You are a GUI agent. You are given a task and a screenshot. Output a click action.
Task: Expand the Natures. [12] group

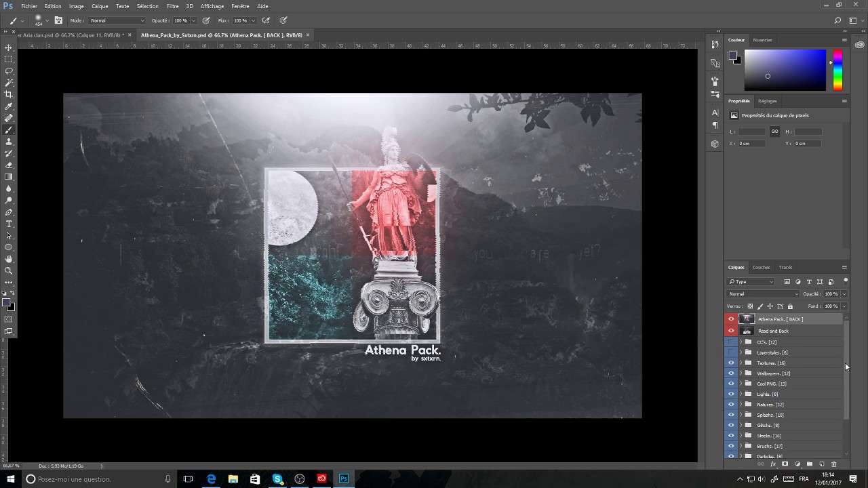[x=741, y=405]
